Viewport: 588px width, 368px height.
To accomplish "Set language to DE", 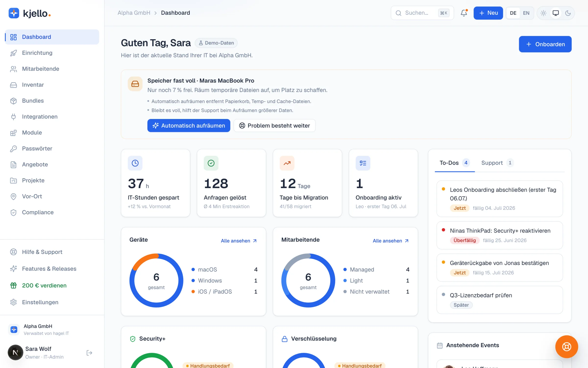I will click(x=513, y=13).
